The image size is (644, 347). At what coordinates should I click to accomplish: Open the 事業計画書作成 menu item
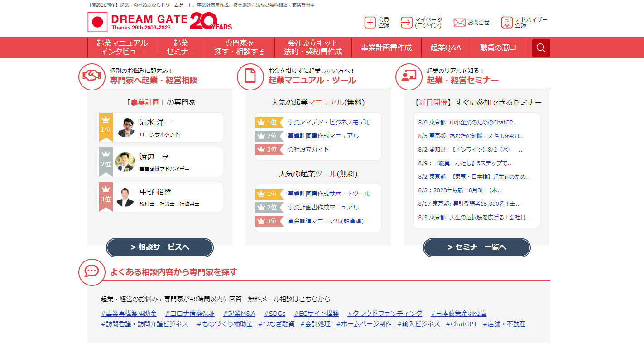386,48
